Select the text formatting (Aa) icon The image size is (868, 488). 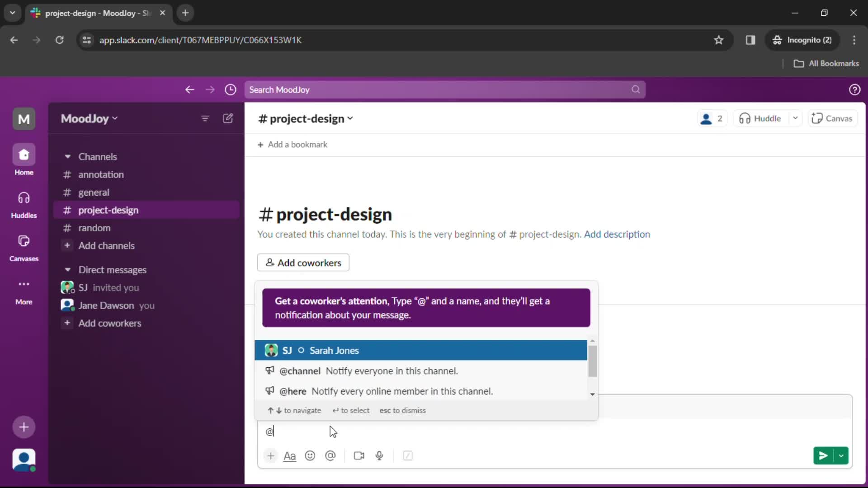pos(290,455)
